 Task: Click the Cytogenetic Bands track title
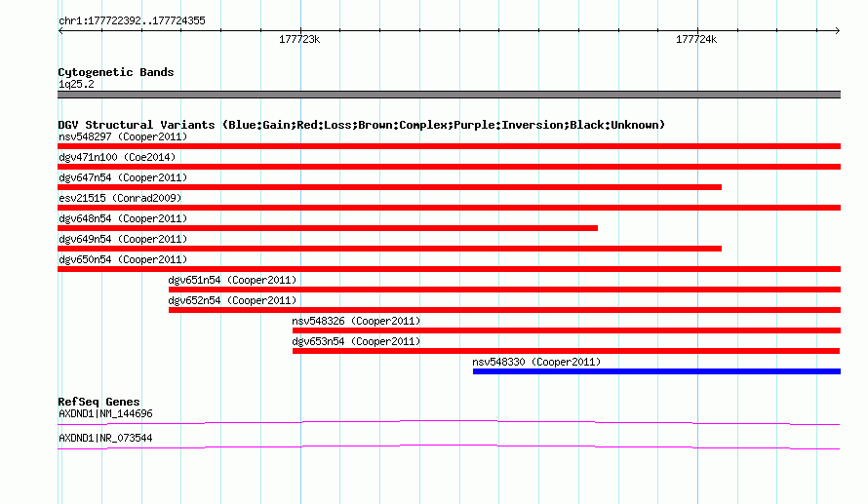tap(116, 72)
